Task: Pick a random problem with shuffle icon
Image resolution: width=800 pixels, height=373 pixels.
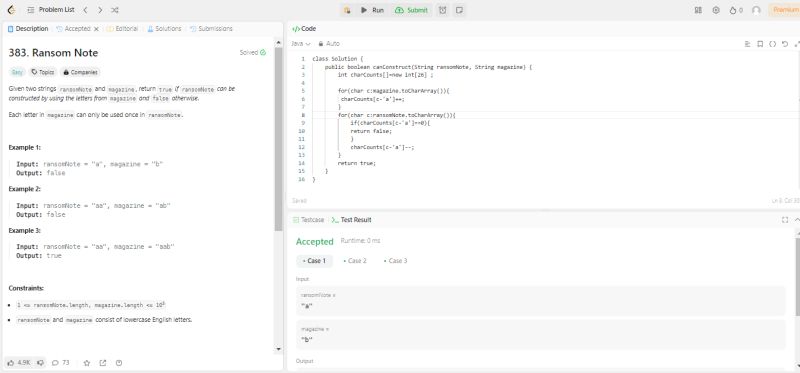Action: coord(115,10)
